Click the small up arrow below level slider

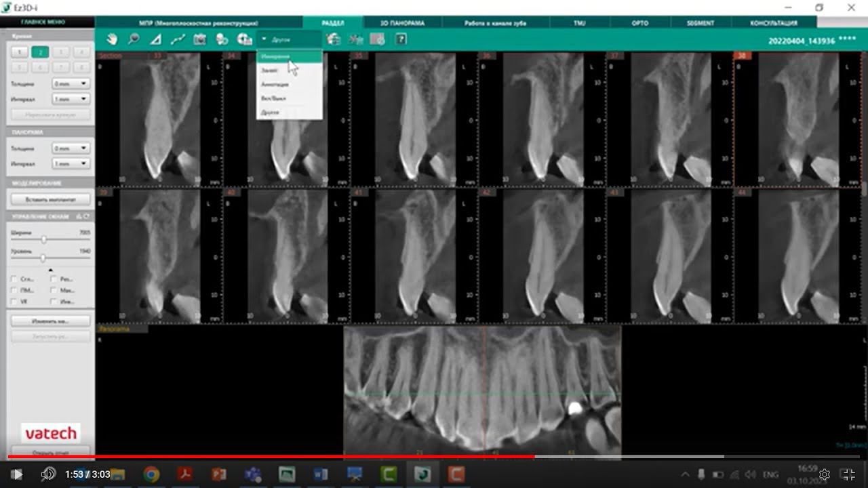pyautogui.click(x=51, y=270)
